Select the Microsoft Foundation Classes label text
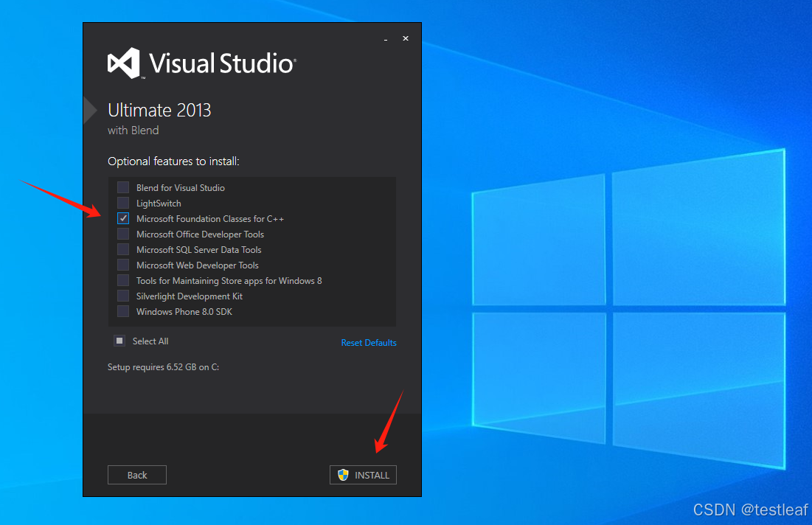This screenshot has width=812, height=525. tap(211, 218)
